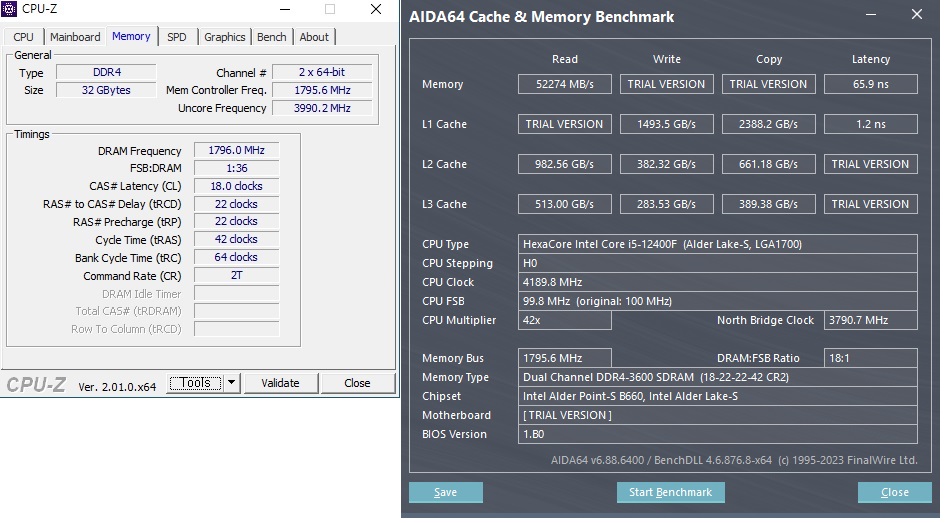Click the CPU Clock 4189.8 MHz field
This screenshot has width=946, height=523.
718,282
